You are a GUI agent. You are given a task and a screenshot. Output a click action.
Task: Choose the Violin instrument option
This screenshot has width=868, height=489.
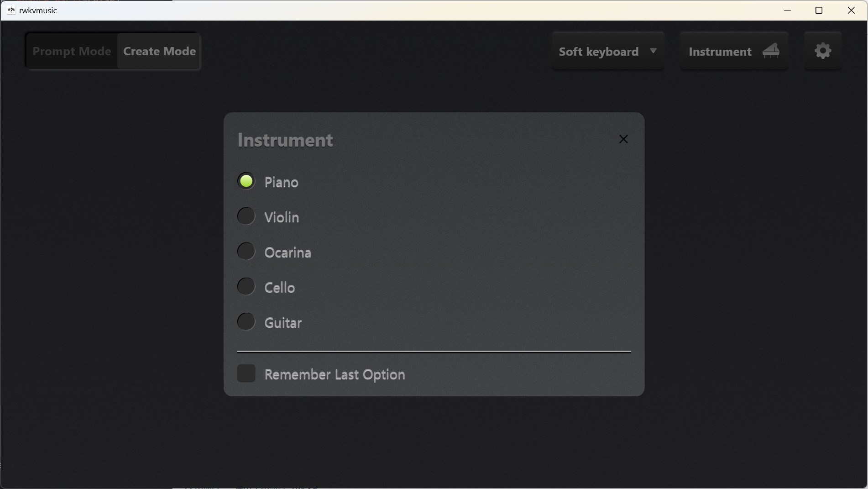pos(246,216)
